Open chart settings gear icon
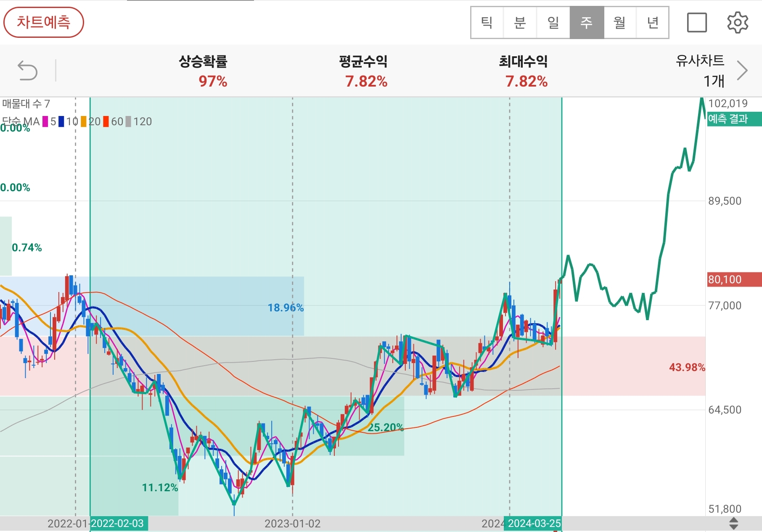 (738, 22)
